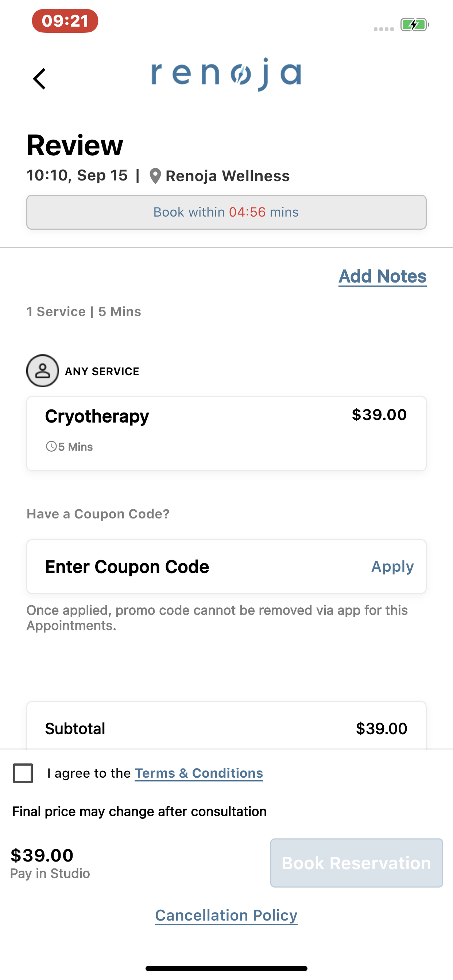453x980 pixels.
Task: Tap the location pin icon
Action: (x=155, y=176)
